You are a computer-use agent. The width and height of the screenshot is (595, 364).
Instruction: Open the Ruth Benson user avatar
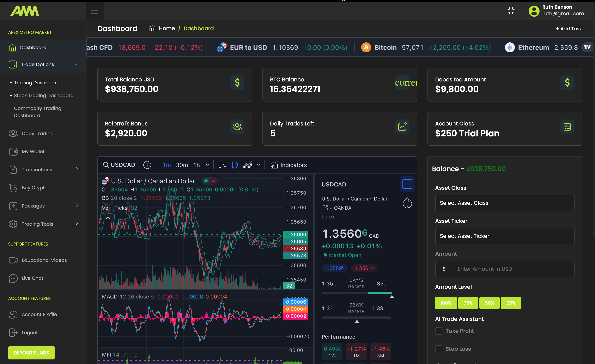point(534,11)
